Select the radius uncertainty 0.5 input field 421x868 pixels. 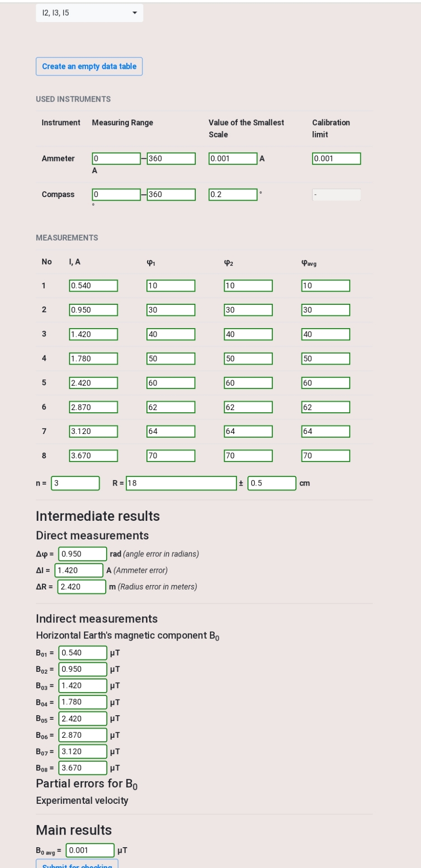tap(272, 483)
